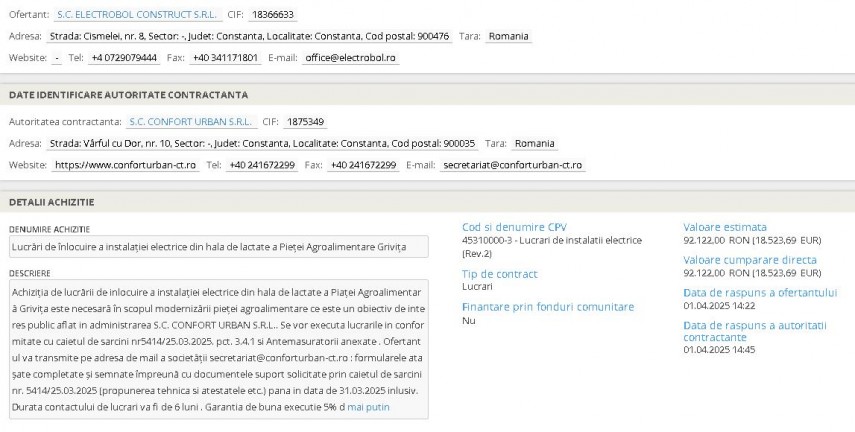
Task: Click the ofertant country value Romania
Action: coord(508,36)
